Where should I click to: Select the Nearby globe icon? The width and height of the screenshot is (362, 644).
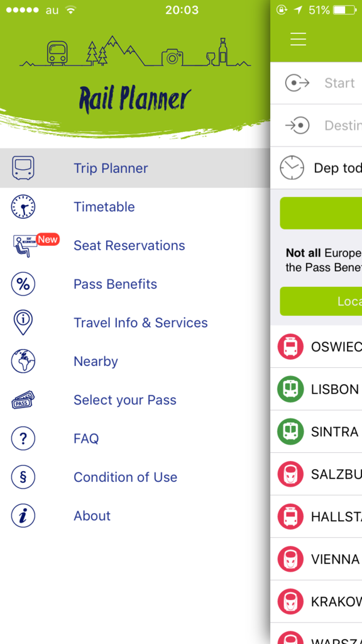23,361
